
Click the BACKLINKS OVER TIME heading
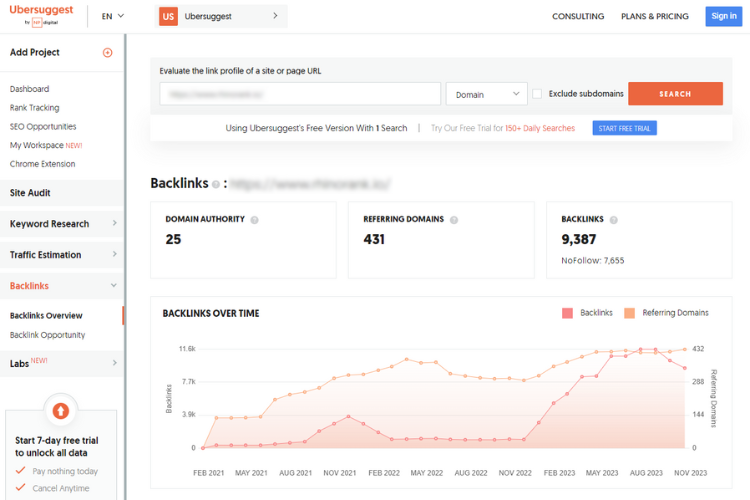point(211,313)
